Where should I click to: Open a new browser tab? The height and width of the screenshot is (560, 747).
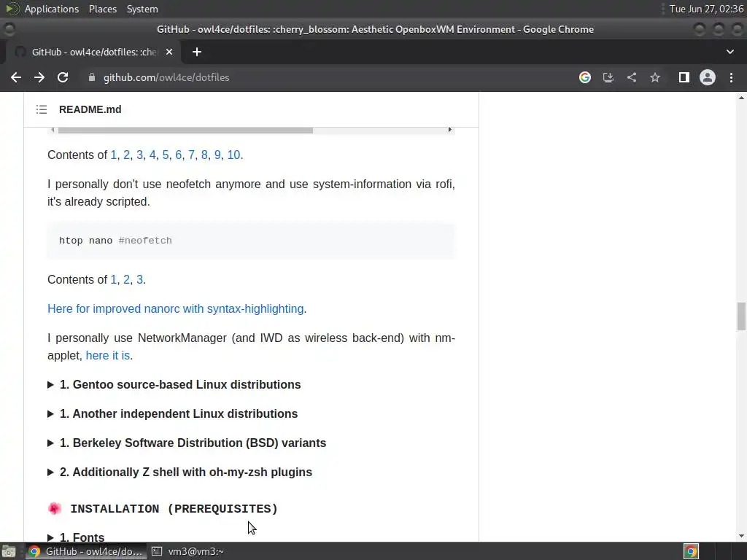(197, 52)
